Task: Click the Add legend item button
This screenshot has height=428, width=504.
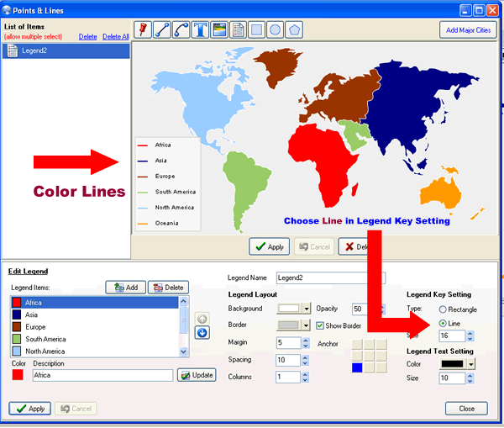Action: pyautogui.click(x=126, y=288)
